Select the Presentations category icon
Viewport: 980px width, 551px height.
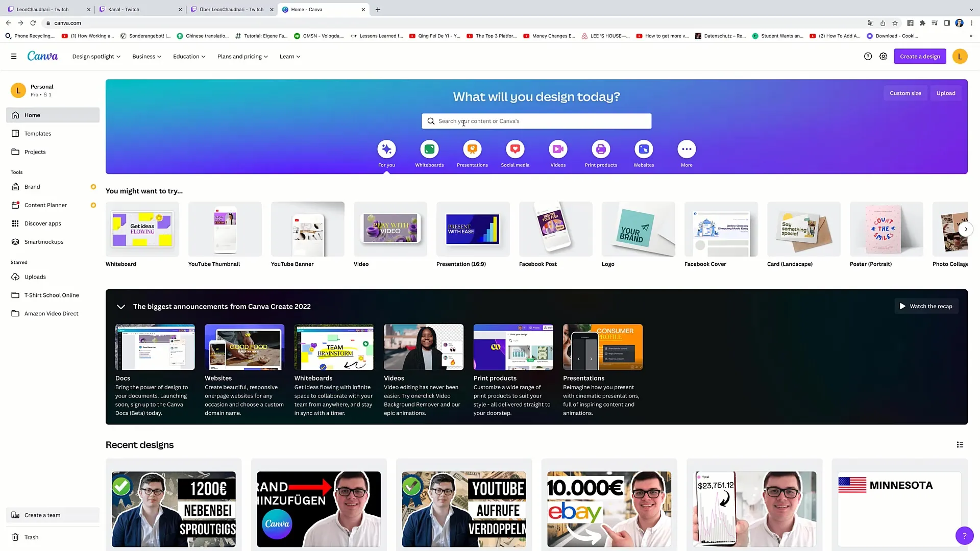[472, 149]
